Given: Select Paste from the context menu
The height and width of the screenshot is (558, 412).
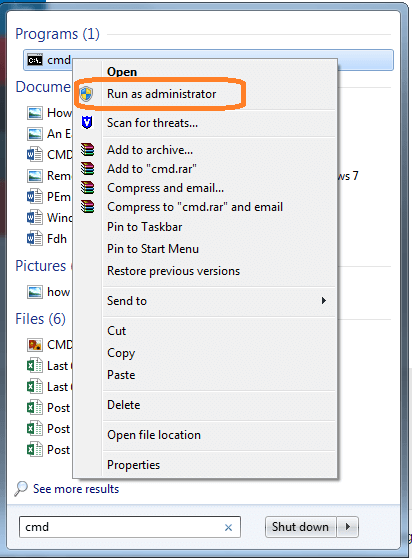Looking at the screenshot, I should click(121, 375).
